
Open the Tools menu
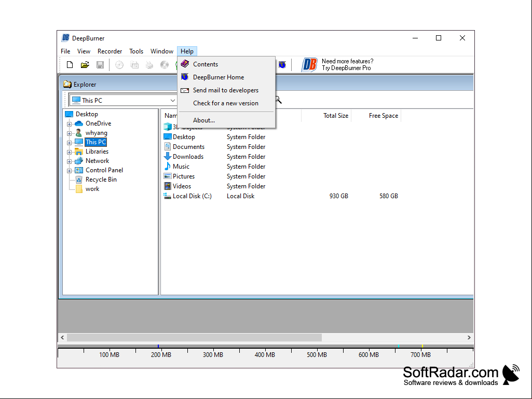pyautogui.click(x=136, y=51)
